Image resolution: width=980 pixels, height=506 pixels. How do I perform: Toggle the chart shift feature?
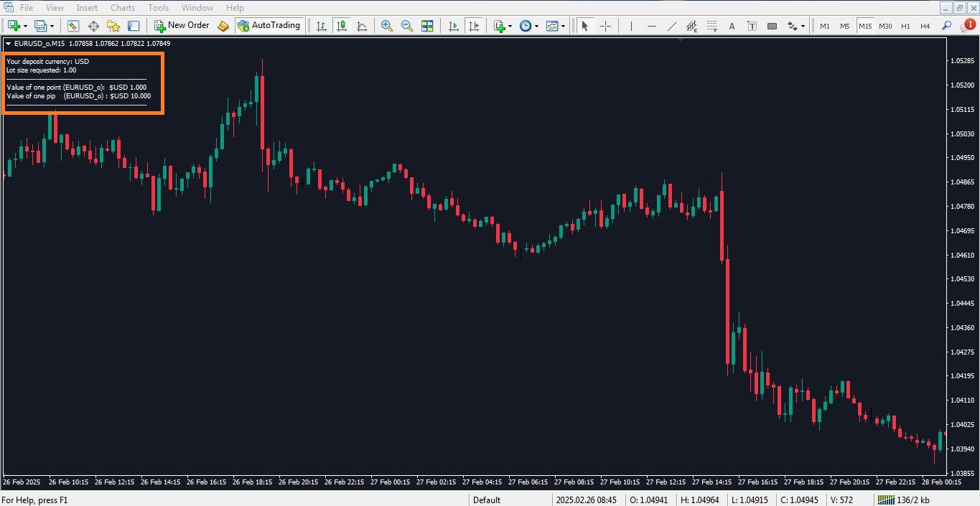(x=474, y=26)
